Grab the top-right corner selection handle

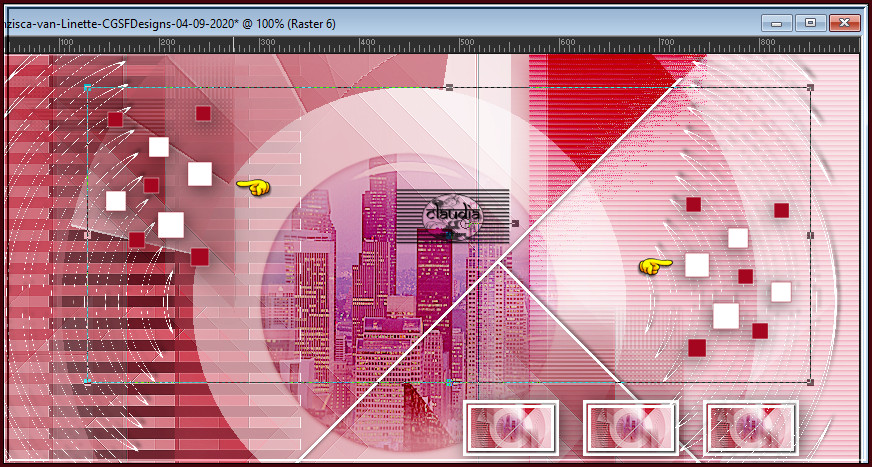click(810, 87)
